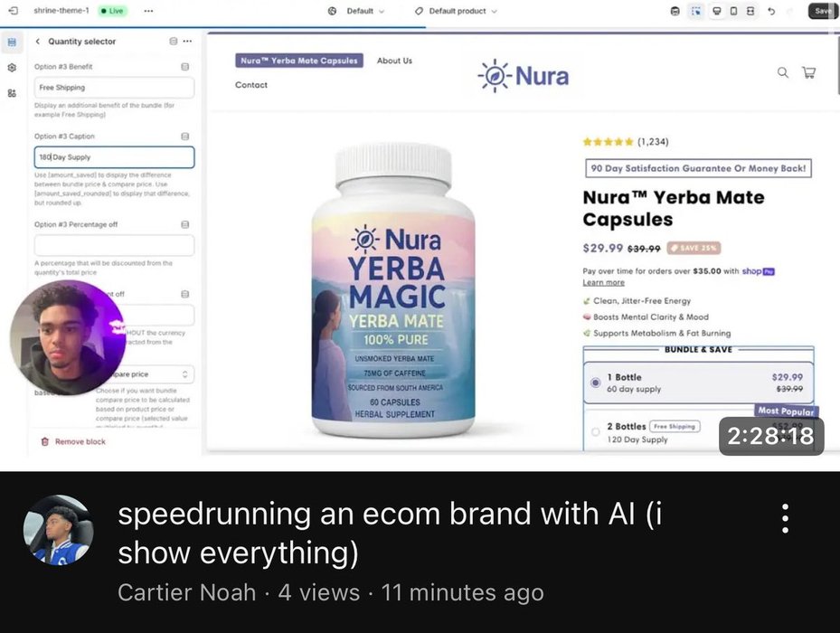Click dynamic source icon beside Option #3 Caption

(184, 137)
